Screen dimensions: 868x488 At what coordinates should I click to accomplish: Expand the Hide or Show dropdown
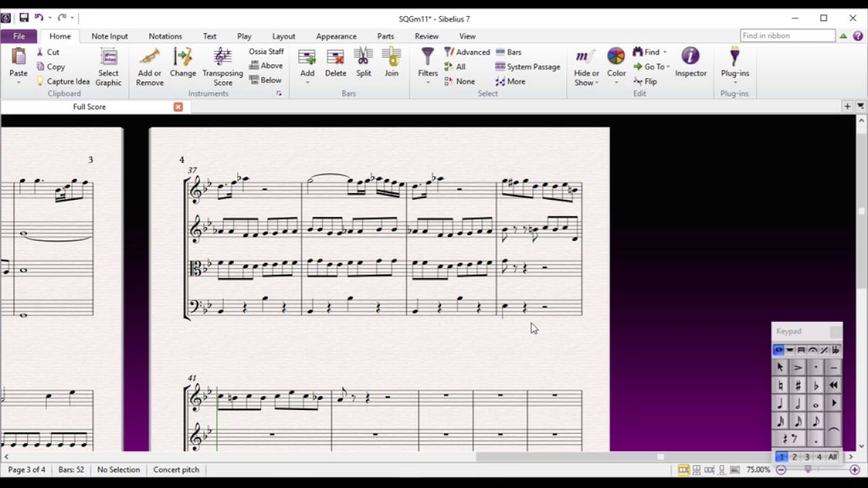click(597, 83)
